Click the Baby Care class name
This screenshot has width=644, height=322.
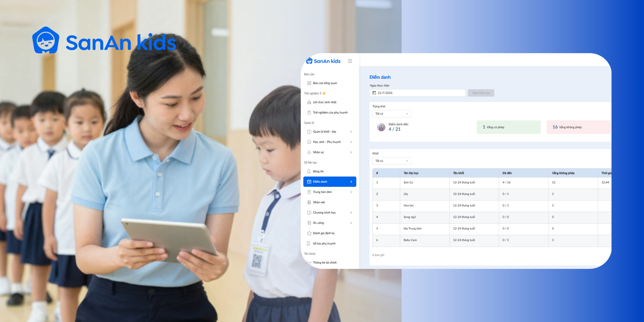(410, 240)
